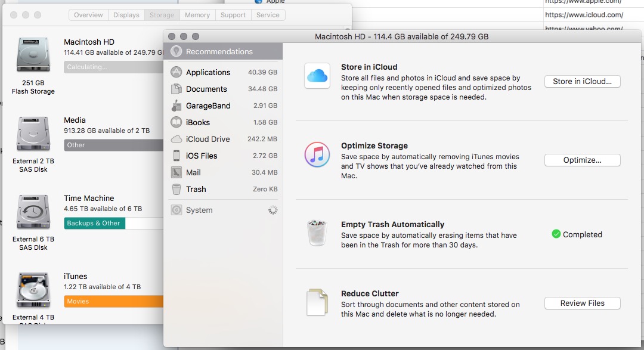The image size is (644, 350).
Task: Click the Empty Trash Automatically heading
Action: [392, 224]
